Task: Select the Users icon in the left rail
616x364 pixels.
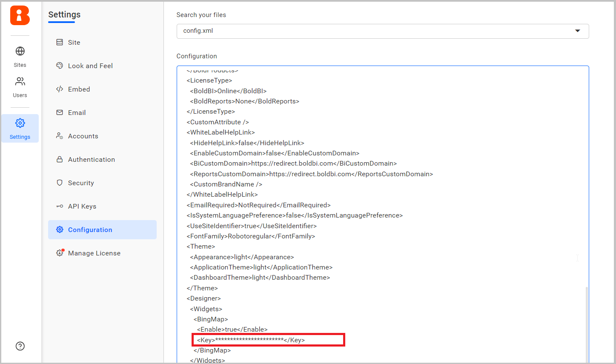Action: tap(20, 81)
